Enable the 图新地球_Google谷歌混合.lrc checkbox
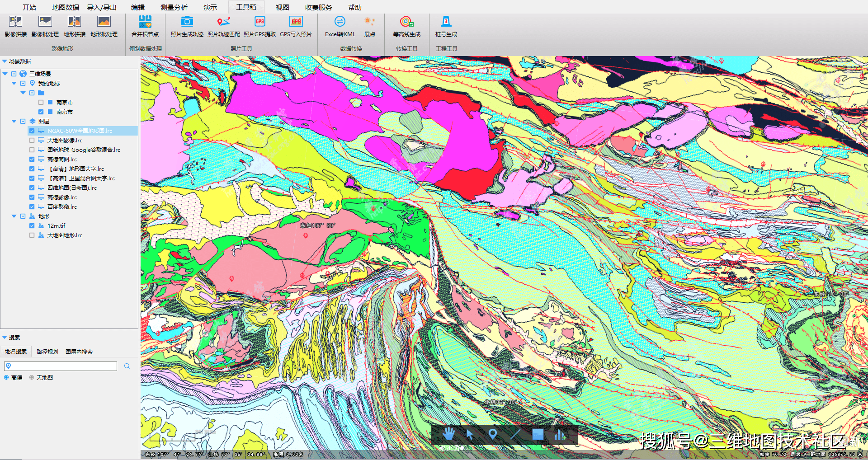The height and width of the screenshot is (460, 868). pyautogui.click(x=32, y=150)
